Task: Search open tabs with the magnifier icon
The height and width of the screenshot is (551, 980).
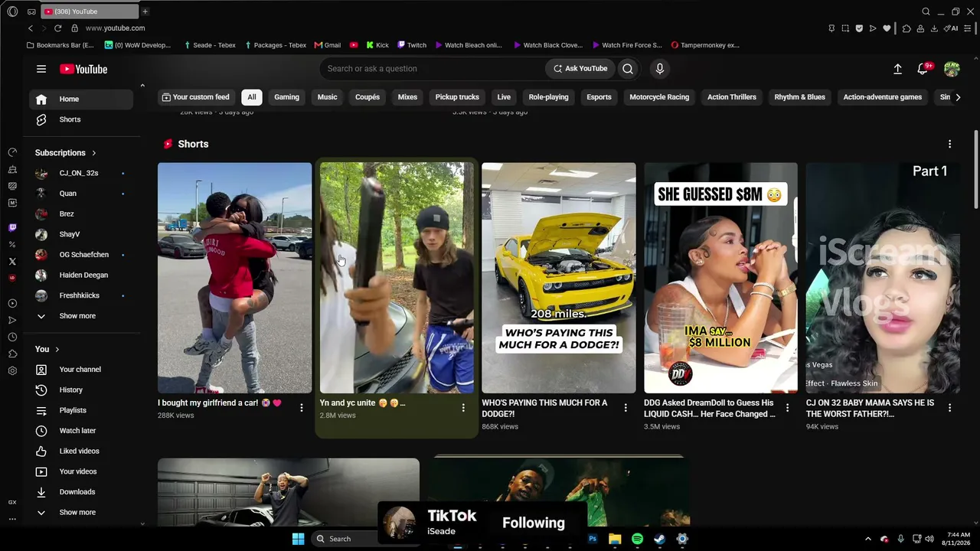Action: pos(926,11)
